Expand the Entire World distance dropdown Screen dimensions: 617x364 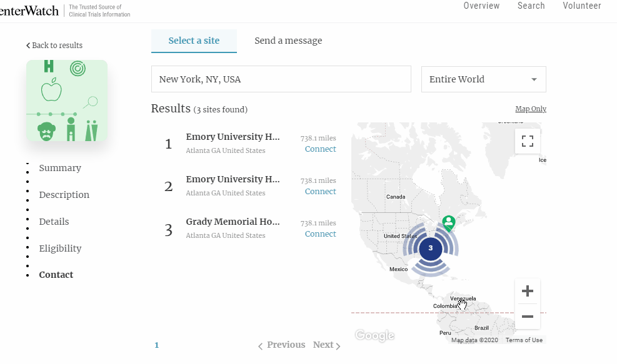click(483, 79)
